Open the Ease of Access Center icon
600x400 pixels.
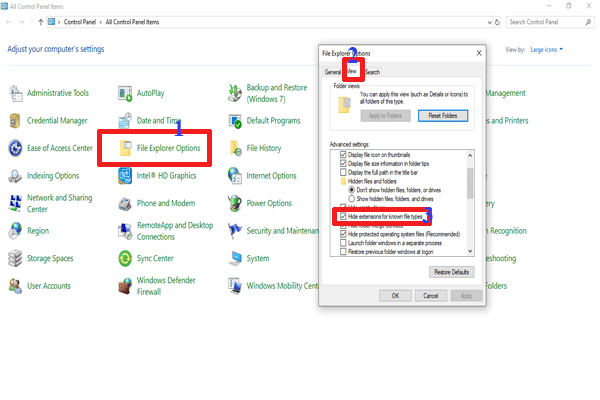click(x=15, y=148)
